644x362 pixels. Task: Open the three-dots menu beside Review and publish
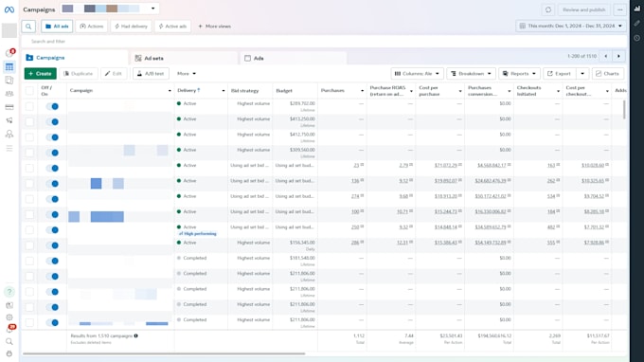[619, 9]
